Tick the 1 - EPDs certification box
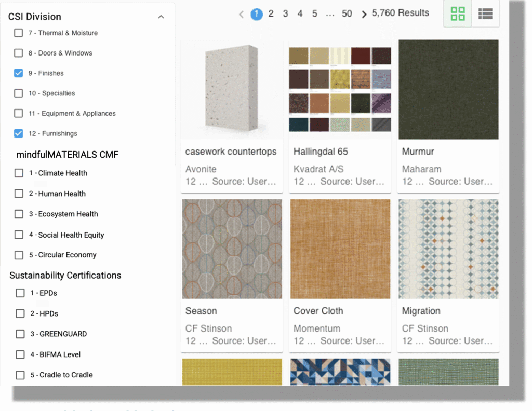532x411 pixels. 20,293
